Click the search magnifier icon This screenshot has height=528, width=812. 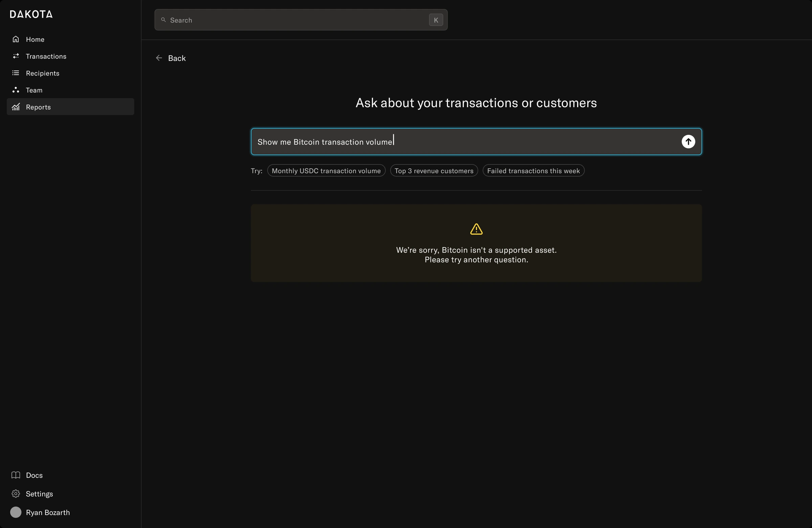(163, 20)
